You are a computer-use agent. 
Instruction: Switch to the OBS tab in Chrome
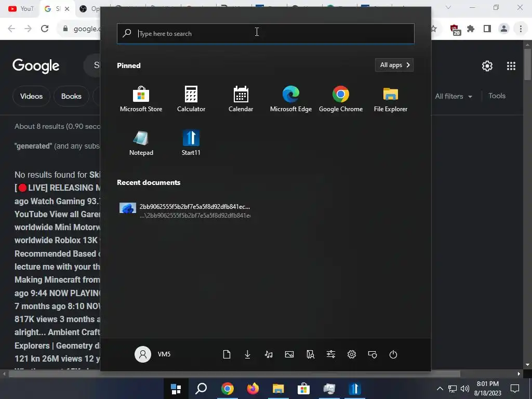pyautogui.click(x=88, y=9)
